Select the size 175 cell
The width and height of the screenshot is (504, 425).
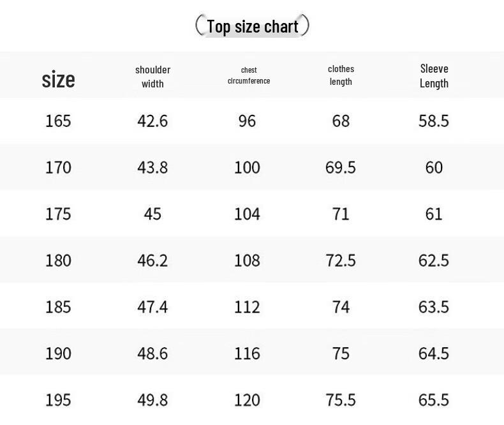coord(58,214)
